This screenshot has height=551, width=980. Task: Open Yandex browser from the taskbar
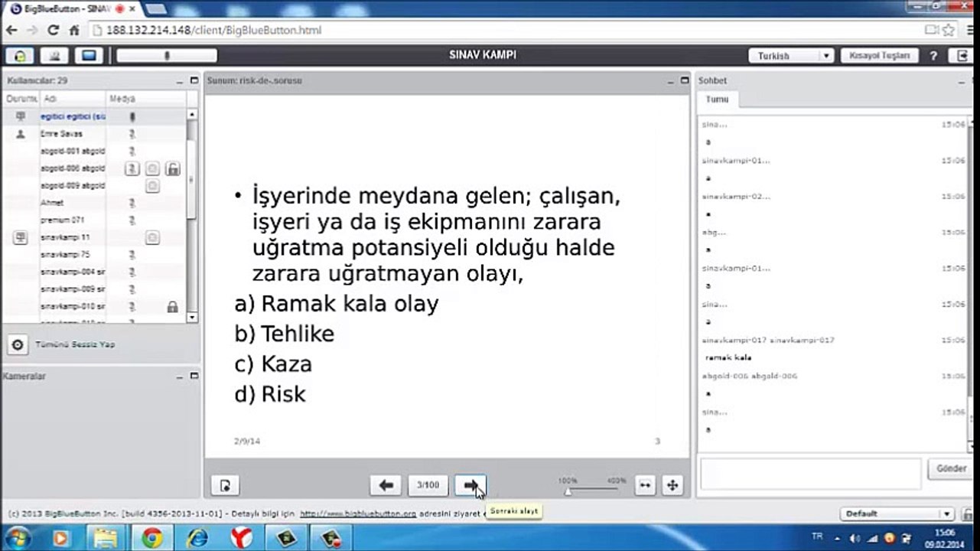tap(242, 538)
